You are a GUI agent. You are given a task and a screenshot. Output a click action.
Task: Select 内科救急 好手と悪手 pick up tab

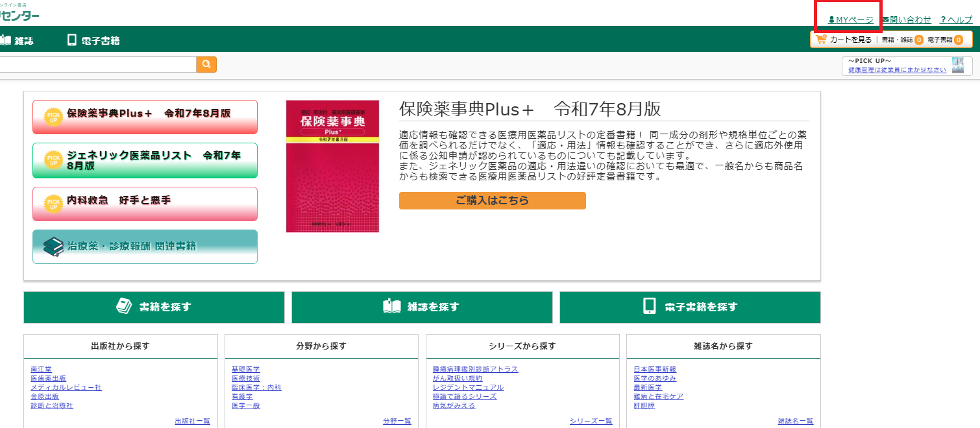pos(145,204)
